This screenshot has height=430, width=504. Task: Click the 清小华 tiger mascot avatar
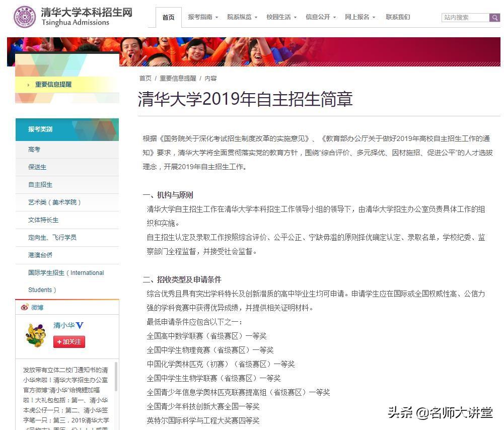[35, 335]
